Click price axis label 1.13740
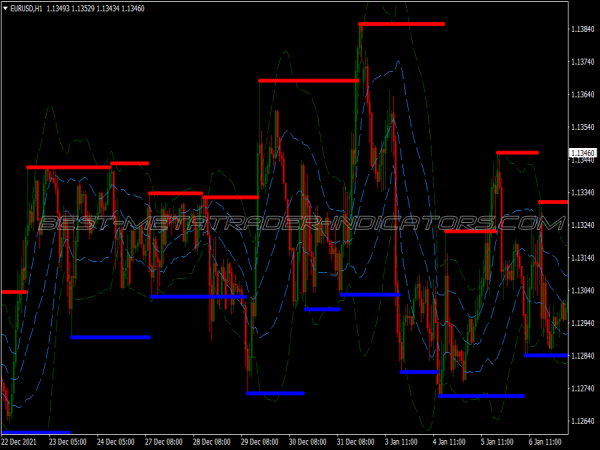600x450 pixels. coord(583,62)
